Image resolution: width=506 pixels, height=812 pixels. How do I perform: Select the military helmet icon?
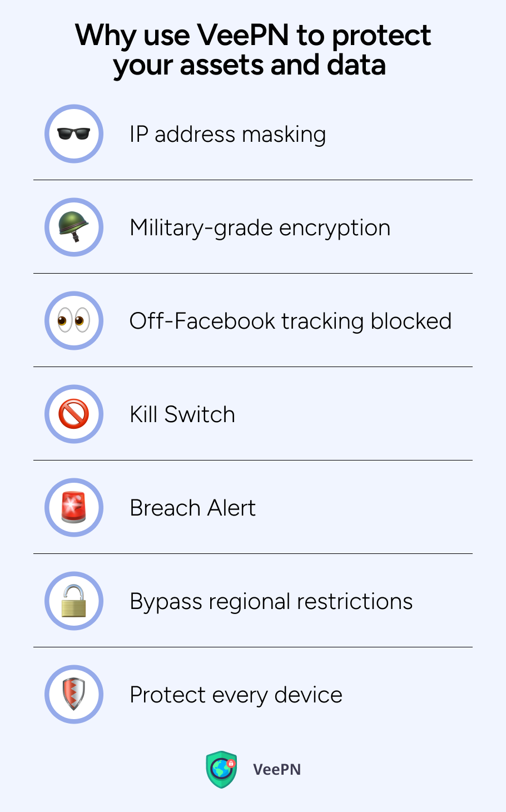click(x=74, y=227)
